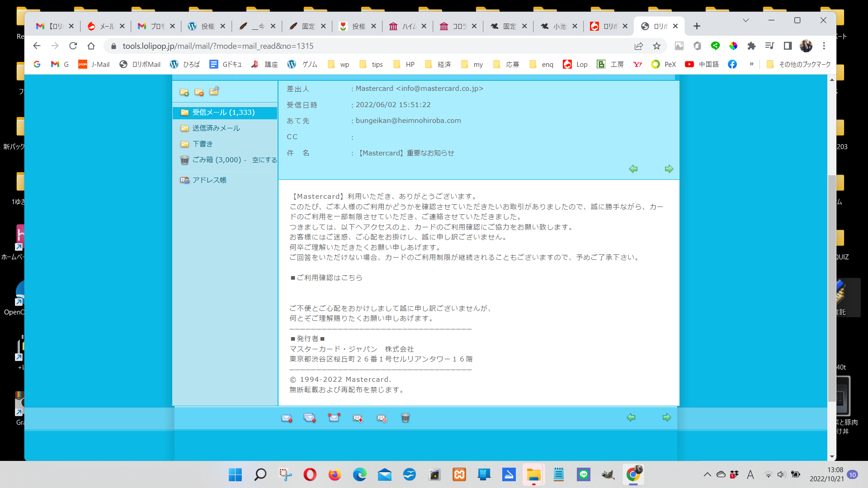
Task: Show hidden system tray icons
Action: click(x=707, y=474)
